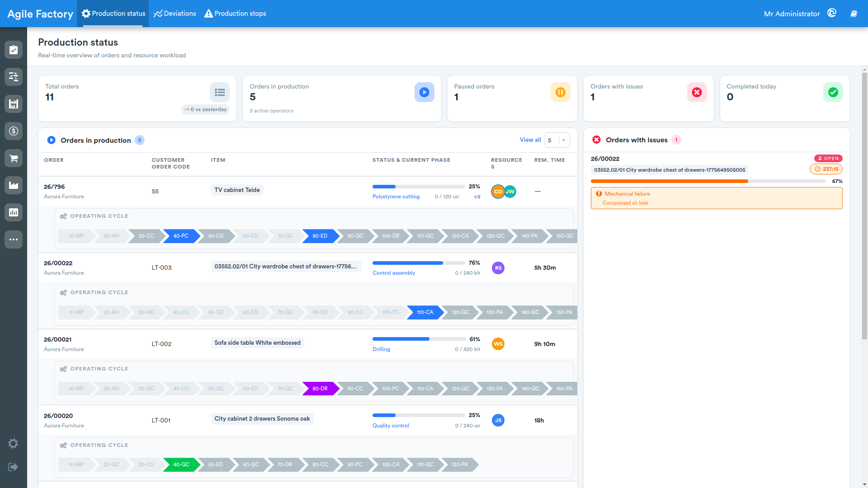
Task: Select phase 120-PA in 26/00020 operating cycle
Action: pyautogui.click(x=460, y=465)
